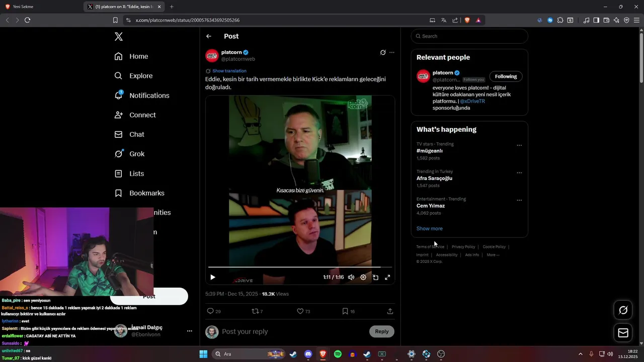This screenshot has width=644, height=362.
Task: Open Privacy Policy footer link
Action: point(463,247)
